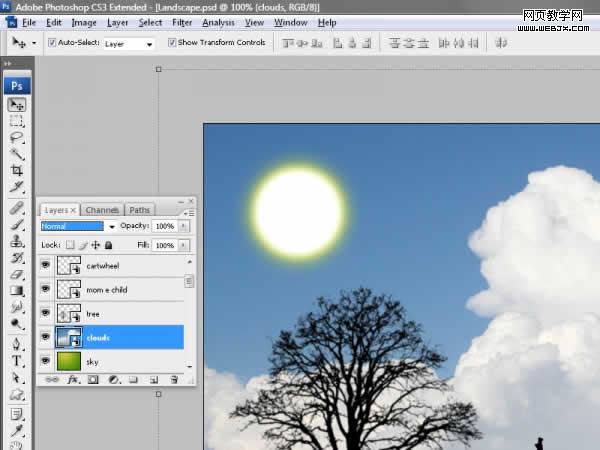The height and width of the screenshot is (450, 600).
Task: Hide the tree layer
Action: point(46,313)
